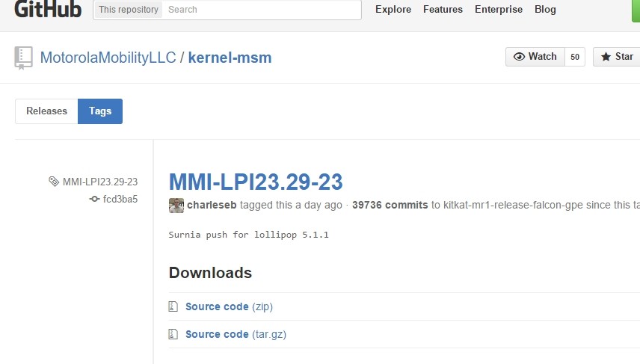Switch to the Releases tab
640x364 pixels.
[46, 111]
